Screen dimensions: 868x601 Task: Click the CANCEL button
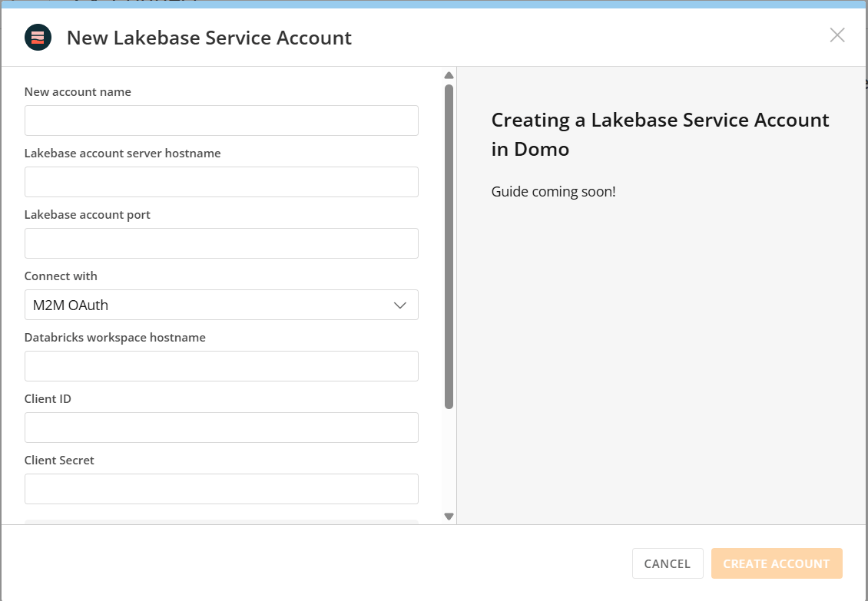[x=668, y=563]
